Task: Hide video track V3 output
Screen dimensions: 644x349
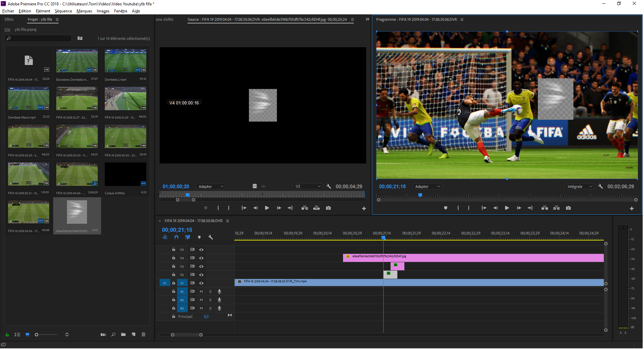Action: 202,267
